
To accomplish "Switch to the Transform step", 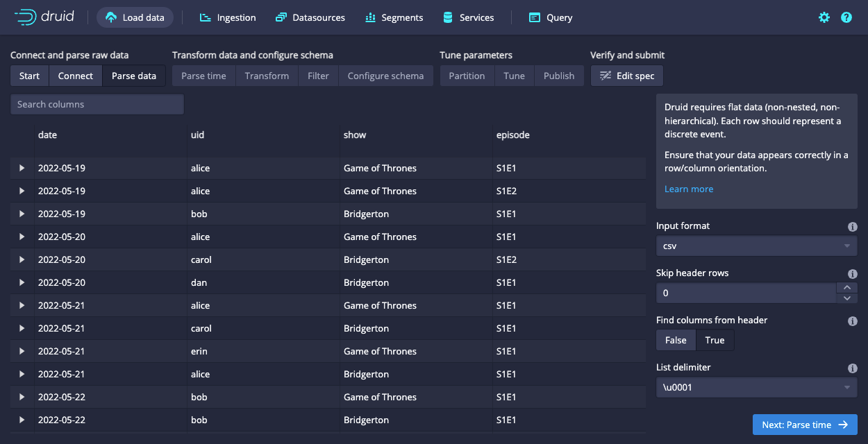I will 267,75.
